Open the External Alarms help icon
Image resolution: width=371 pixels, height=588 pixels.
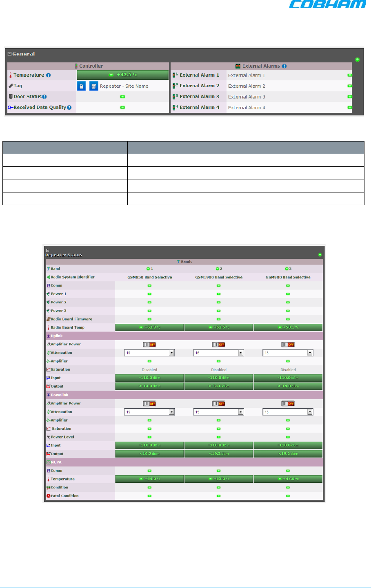tap(284, 66)
